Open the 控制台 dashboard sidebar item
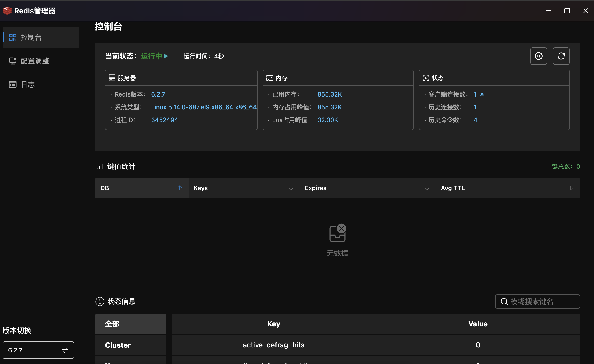Viewport: 594px width, 364px height. pyautogui.click(x=41, y=37)
